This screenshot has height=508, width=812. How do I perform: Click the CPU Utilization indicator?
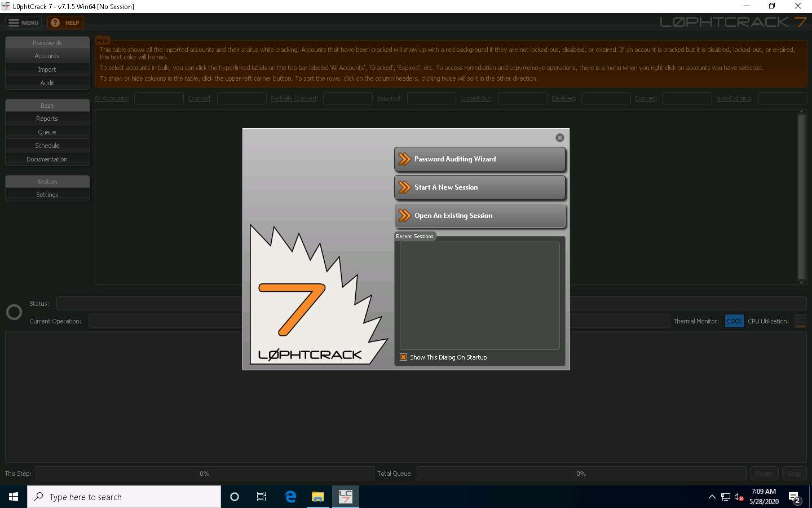click(800, 321)
